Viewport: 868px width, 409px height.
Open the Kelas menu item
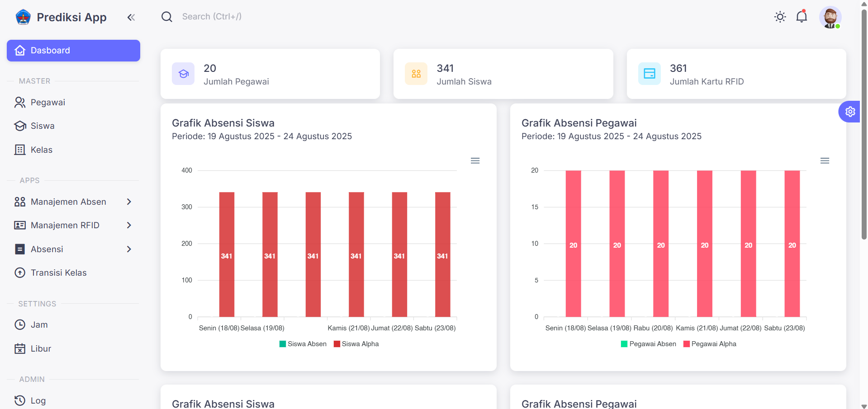coord(73,150)
